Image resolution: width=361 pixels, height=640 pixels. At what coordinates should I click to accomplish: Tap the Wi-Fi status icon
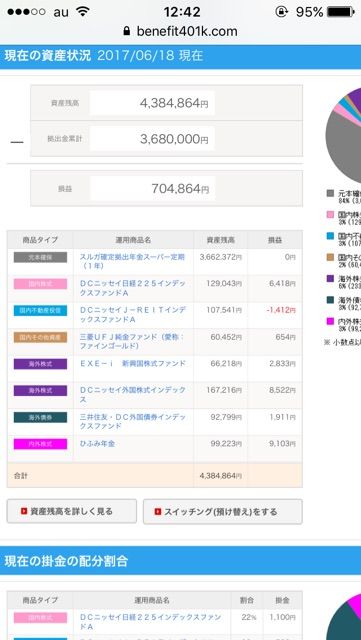83,11
